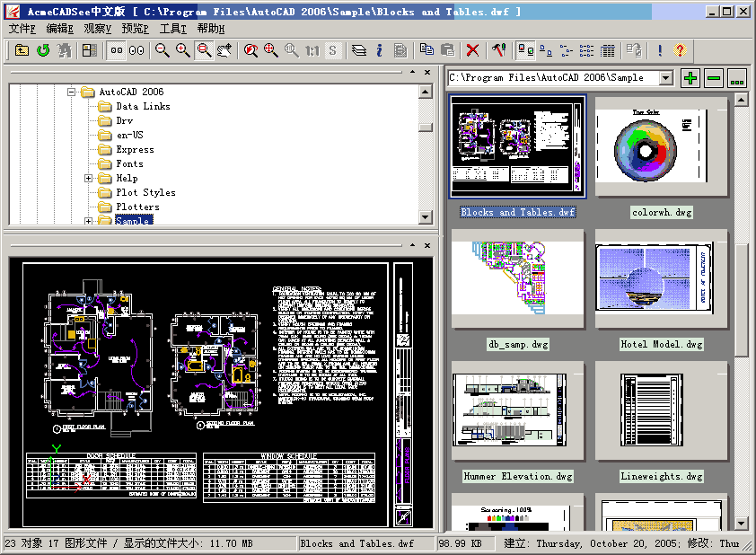Toggle the S toolbar button
Image resolution: width=756 pixels, height=555 pixels.
tap(333, 50)
